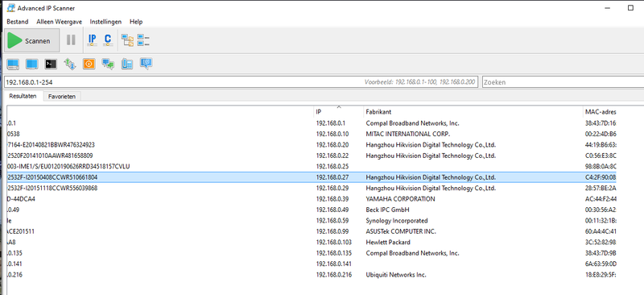
Task: Select the IP column cell 192.168.0.141
Action: 334,264
